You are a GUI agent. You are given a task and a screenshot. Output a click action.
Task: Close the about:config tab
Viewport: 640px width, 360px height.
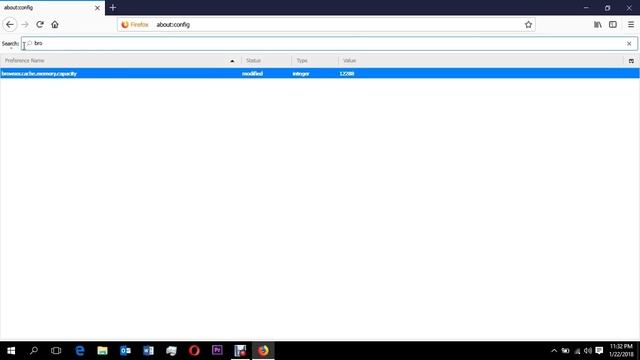pos(97,8)
